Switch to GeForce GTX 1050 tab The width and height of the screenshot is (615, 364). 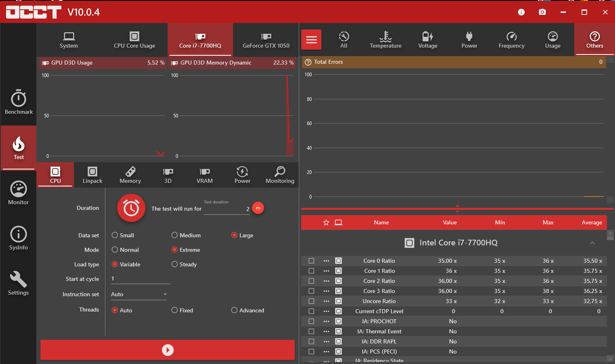pyautogui.click(x=266, y=40)
